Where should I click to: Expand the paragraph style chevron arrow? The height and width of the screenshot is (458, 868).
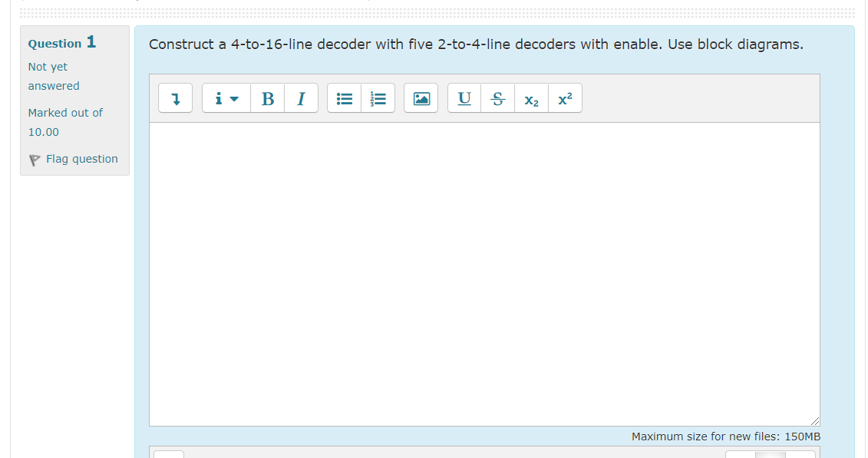click(234, 98)
